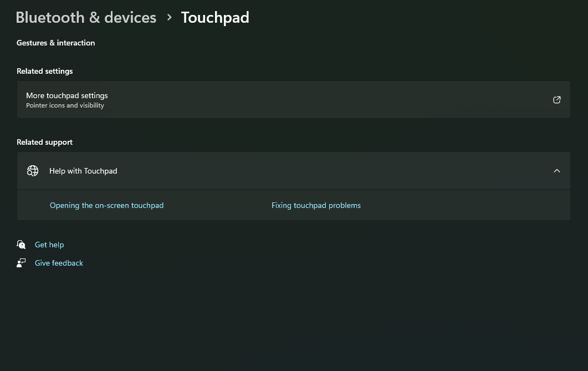Click the Give feedback link
Screen dimensions: 588x371
tap(59, 263)
